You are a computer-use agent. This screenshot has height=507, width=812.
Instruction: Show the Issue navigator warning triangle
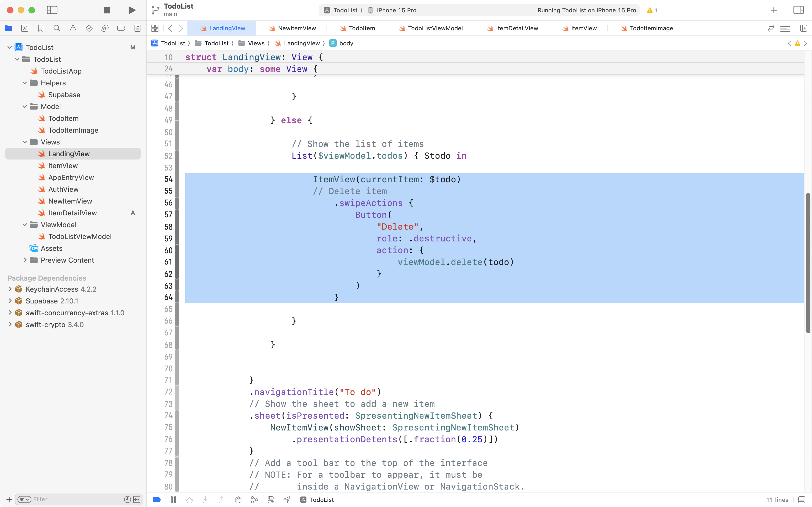(x=73, y=28)
